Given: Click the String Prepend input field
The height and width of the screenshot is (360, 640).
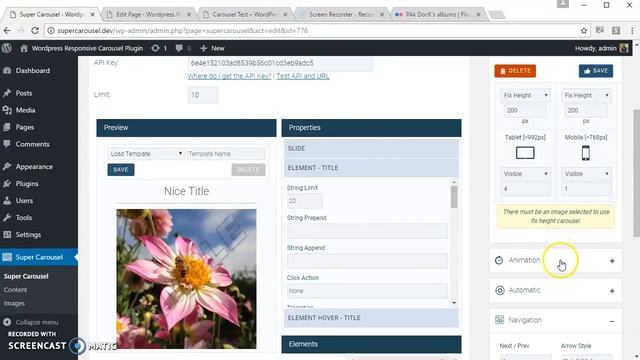Looking at the screenshot, I should [367, 231].
